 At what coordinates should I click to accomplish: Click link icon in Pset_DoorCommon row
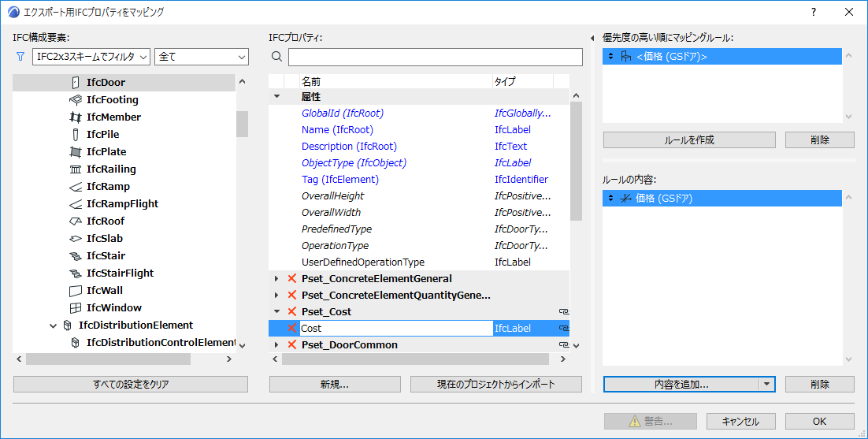click(564, 345)
